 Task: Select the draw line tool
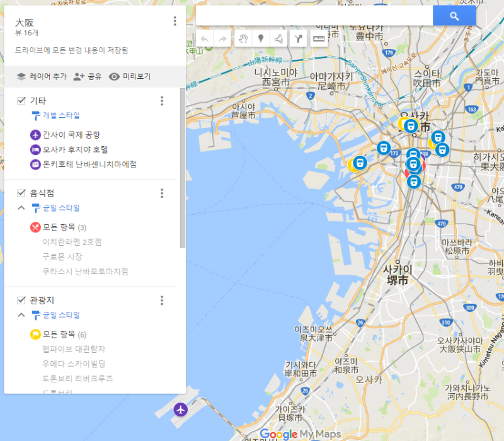pos(278,39)
